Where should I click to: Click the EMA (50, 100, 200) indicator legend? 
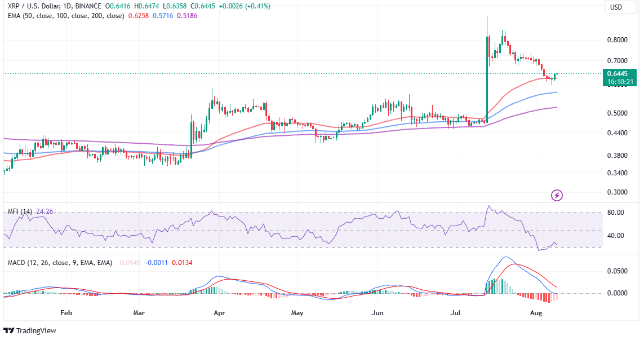point(66,16)
